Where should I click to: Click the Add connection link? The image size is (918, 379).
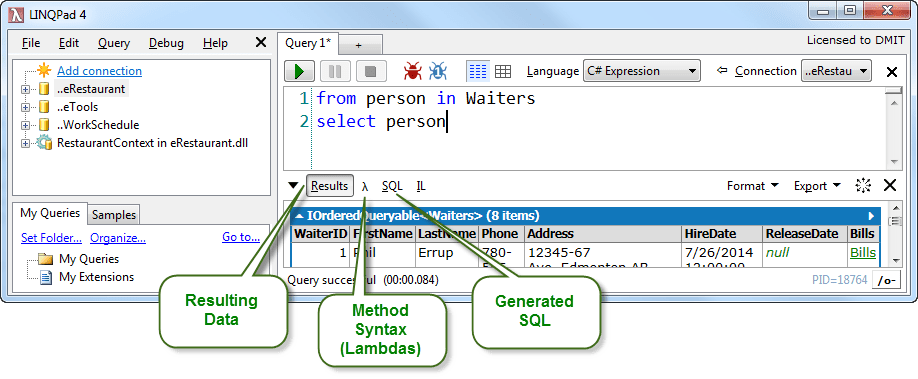(x=100, y=71)
